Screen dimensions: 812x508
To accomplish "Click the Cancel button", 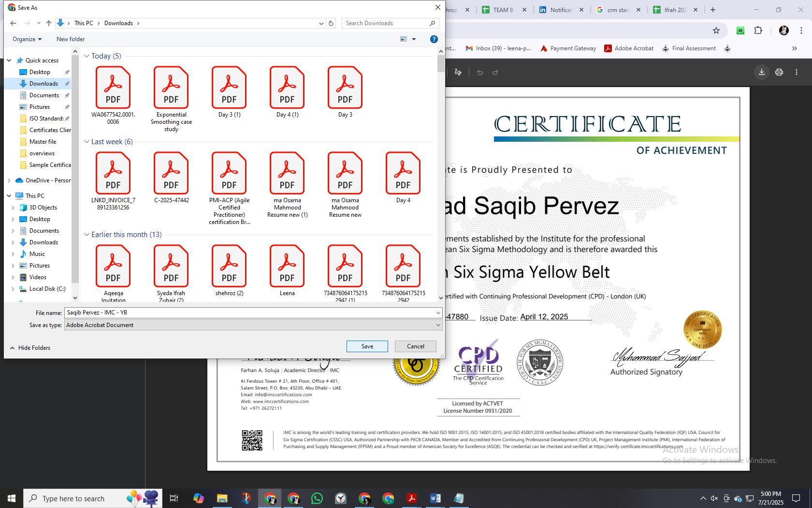I will pos(416,346).
